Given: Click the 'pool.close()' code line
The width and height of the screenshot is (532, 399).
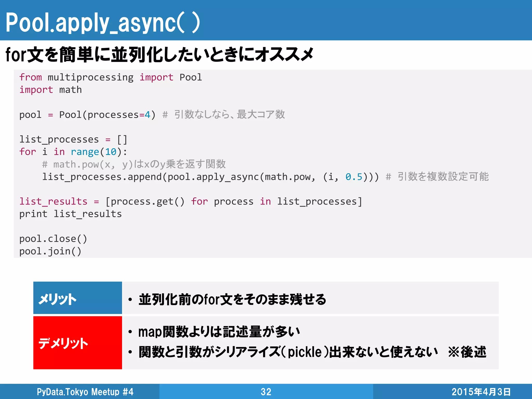Looking at the screenshot, I should (53, 239).
